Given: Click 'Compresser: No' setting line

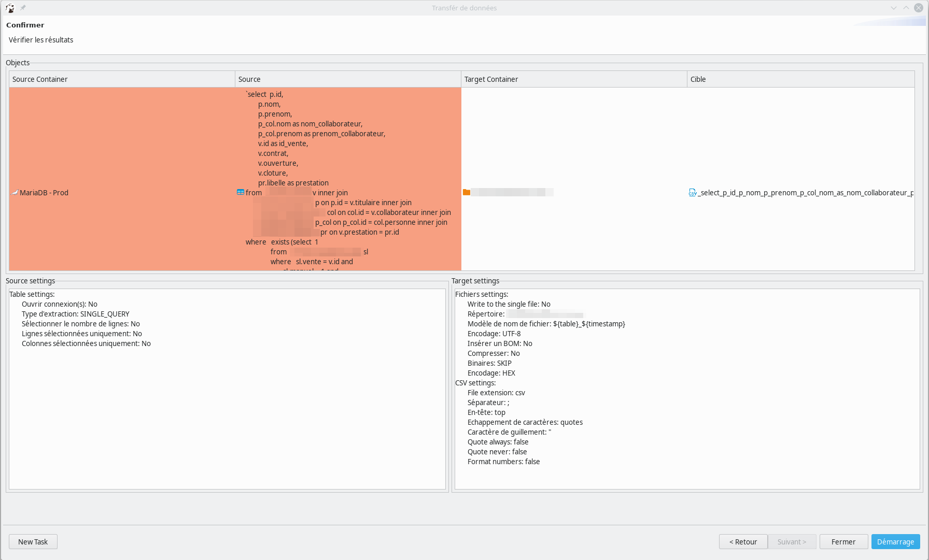Looking at the screenshot, I should point(494,353).
